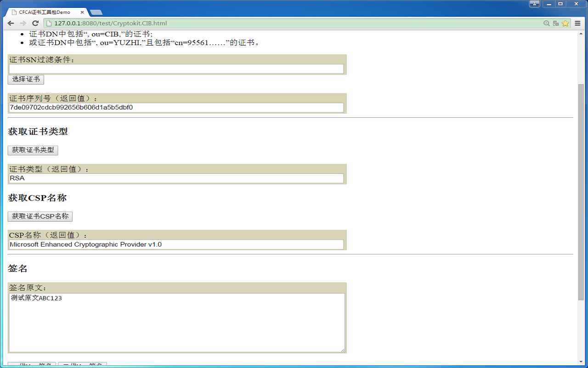The width and height of the screenshot is (588, 368).
Task: Click the 证书SN过滤条件 label
Action: pos(42,60)
